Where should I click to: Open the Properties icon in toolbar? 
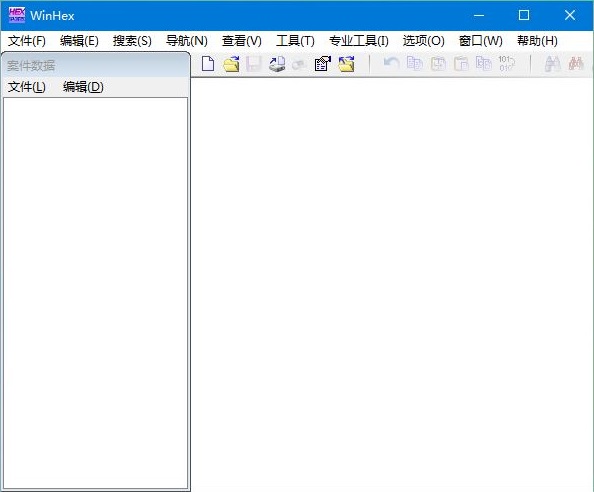[323, 64]
